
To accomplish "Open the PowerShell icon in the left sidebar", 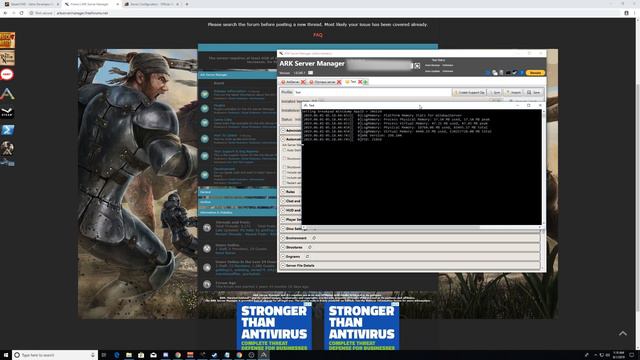I will (x=7, y=130).
